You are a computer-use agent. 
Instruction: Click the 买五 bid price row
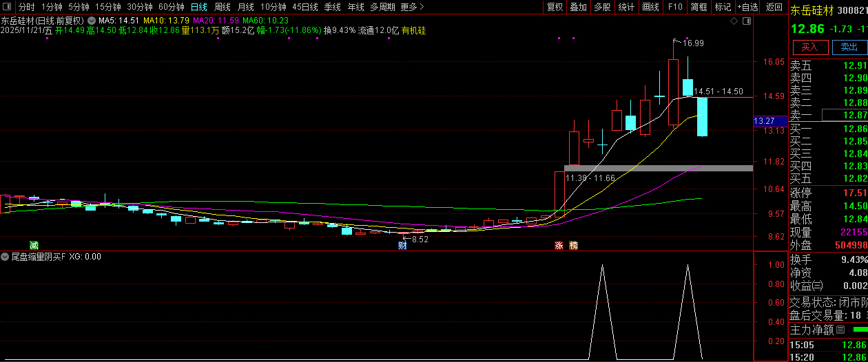point(828,178)
